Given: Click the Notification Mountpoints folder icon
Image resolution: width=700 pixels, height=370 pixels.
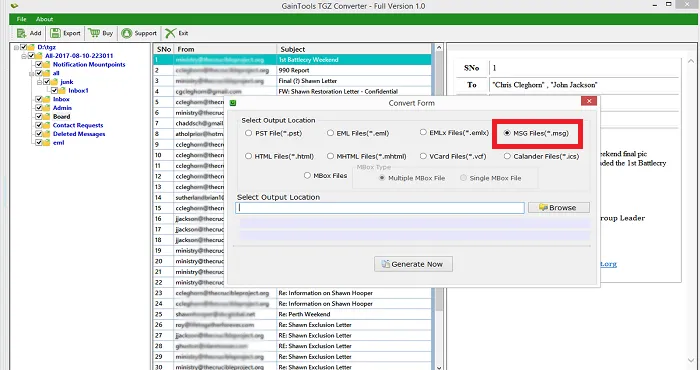Looking at the screenshot, I should [x=46, y=65].
